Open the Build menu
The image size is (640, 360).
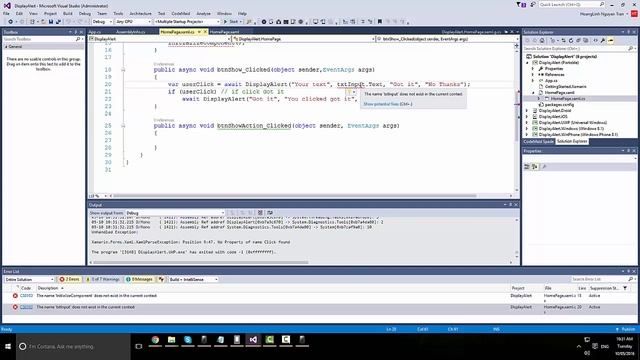68,13
